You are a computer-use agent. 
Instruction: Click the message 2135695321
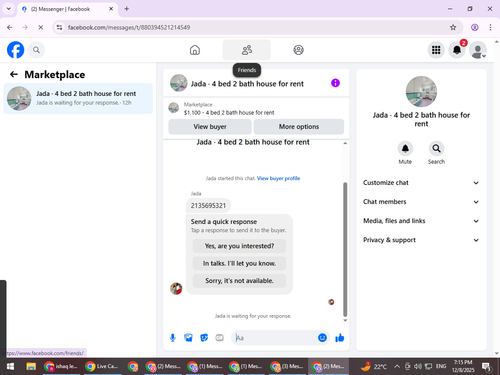[x=208, y=206]
